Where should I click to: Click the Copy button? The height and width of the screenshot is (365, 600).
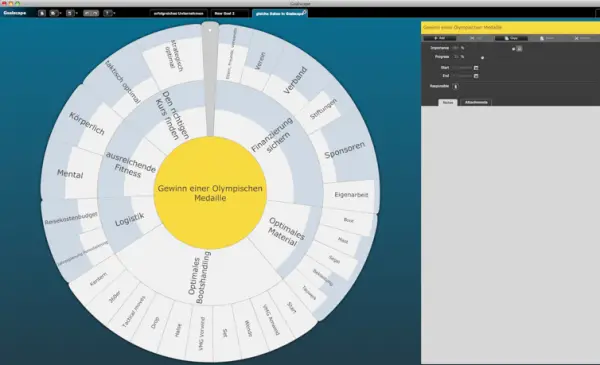(511, 38)
